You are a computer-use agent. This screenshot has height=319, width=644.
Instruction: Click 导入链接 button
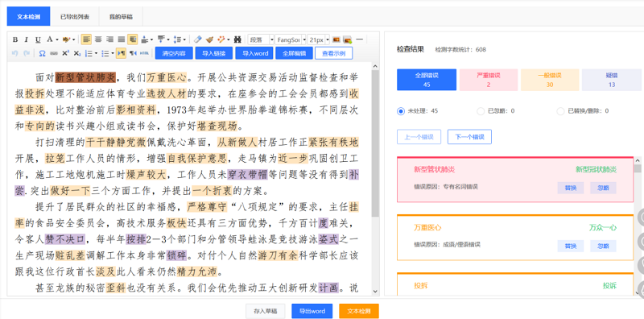(x=214, y=53)
